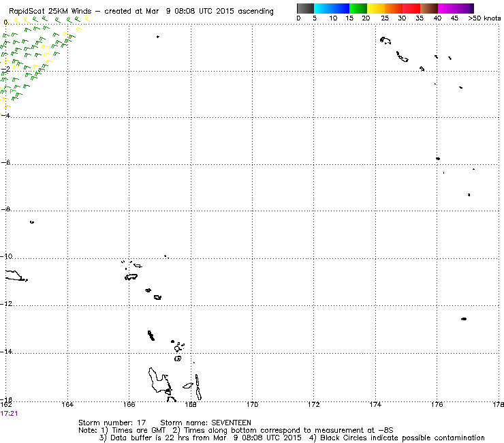Click the 'Storm name: SEVENTEEN' text
Viewport: 504px width, 443px height.
click(206, 423)
